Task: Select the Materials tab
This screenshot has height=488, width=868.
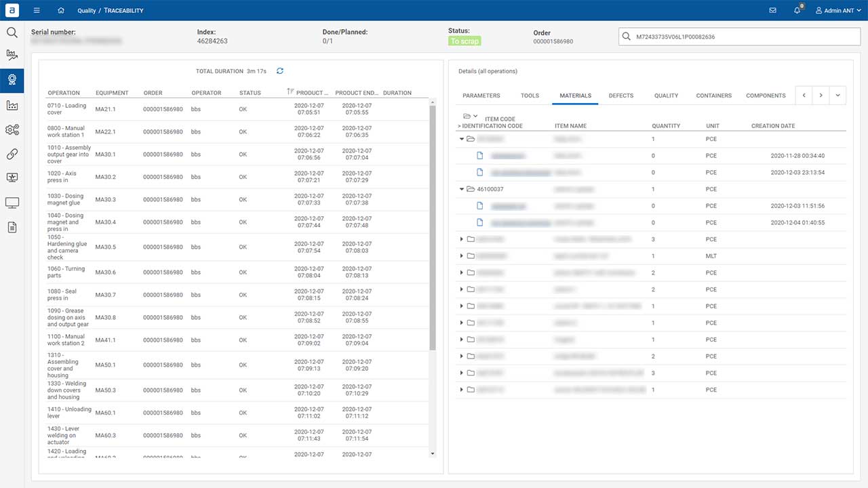Action: 575,96
